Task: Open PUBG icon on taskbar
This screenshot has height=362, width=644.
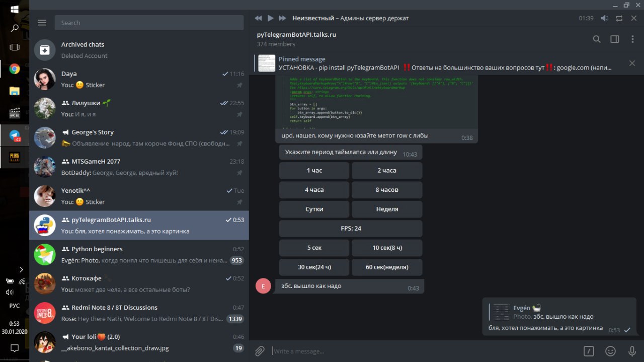Action: pyautogui.click(x=15, y=157)
